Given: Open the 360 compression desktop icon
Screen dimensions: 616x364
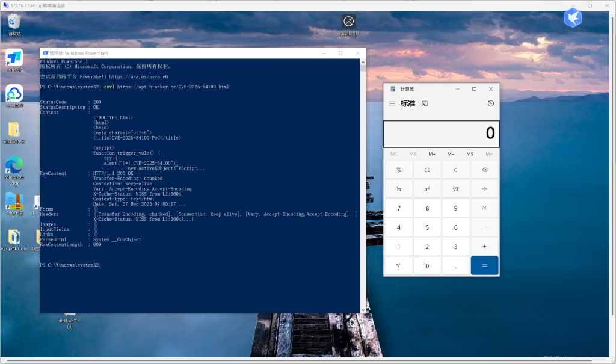Looking at the screenshot, I should [14, 202].
